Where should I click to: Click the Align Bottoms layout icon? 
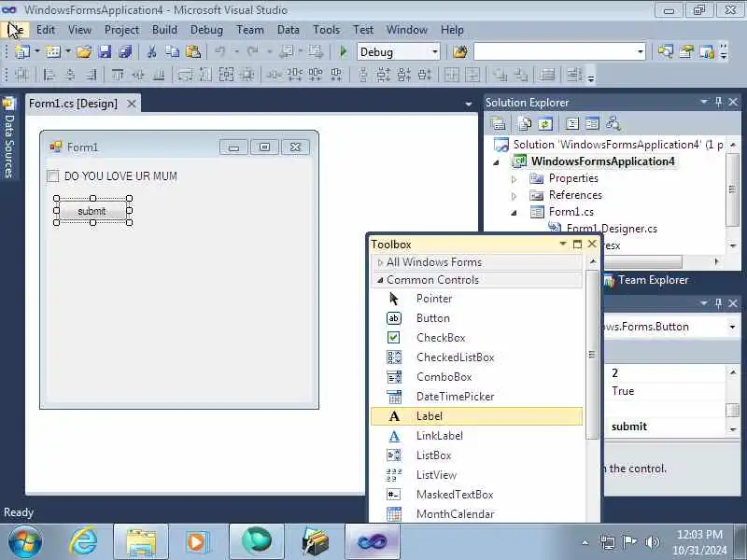[x=159, y=75]
